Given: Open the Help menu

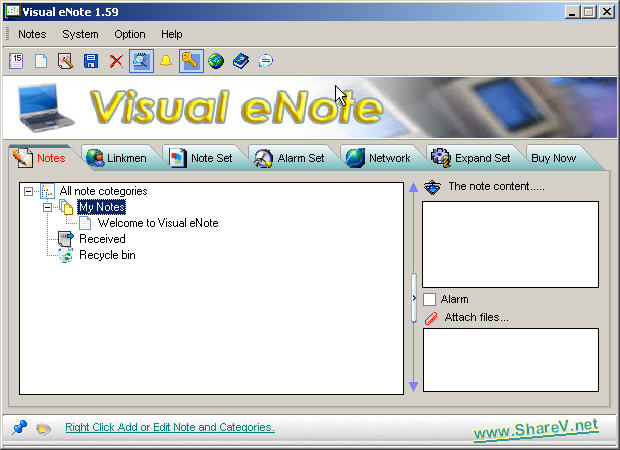Looking at the screenshot, I should click(172, 34).
